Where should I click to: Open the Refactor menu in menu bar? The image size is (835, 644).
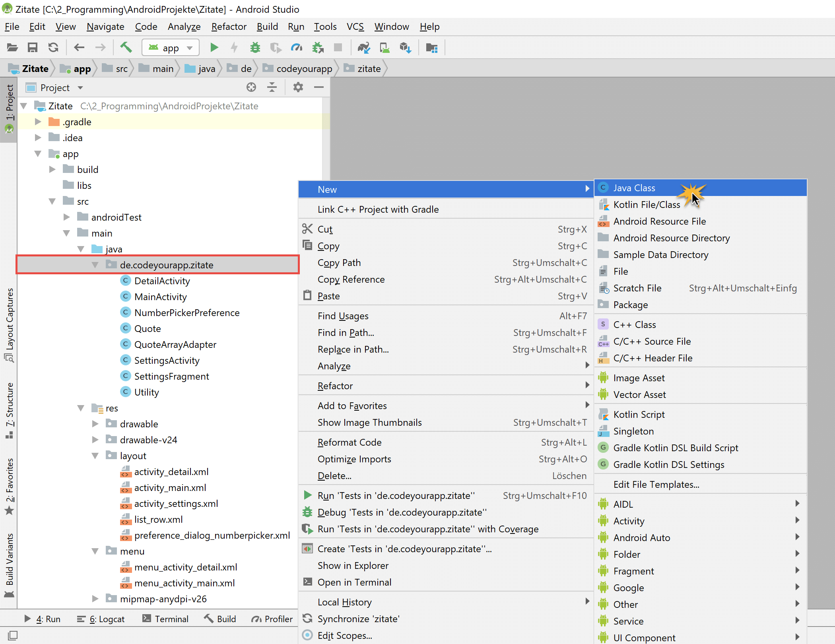[x=229, y=27]
